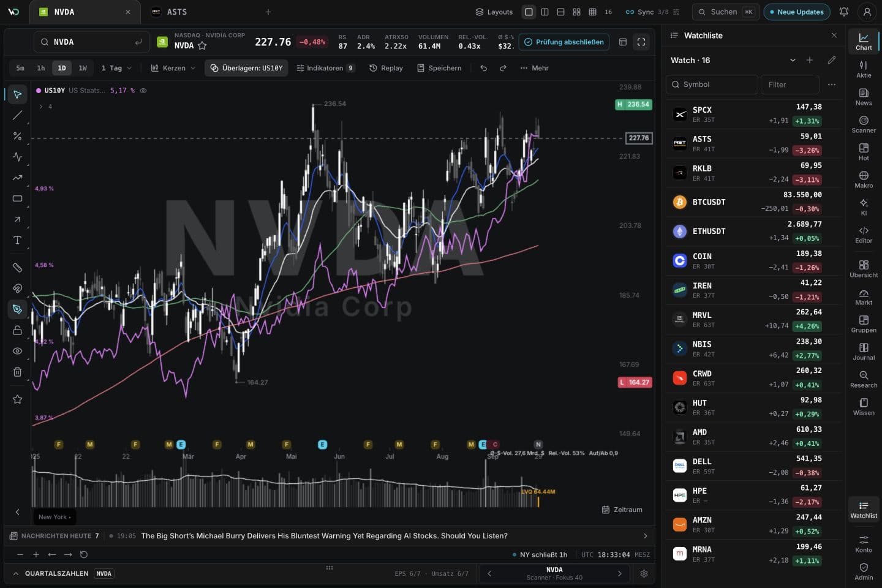Viewport: 882px width, 588px height.
Task: Open the Mehr options menu
Action: tap(534, 68)
